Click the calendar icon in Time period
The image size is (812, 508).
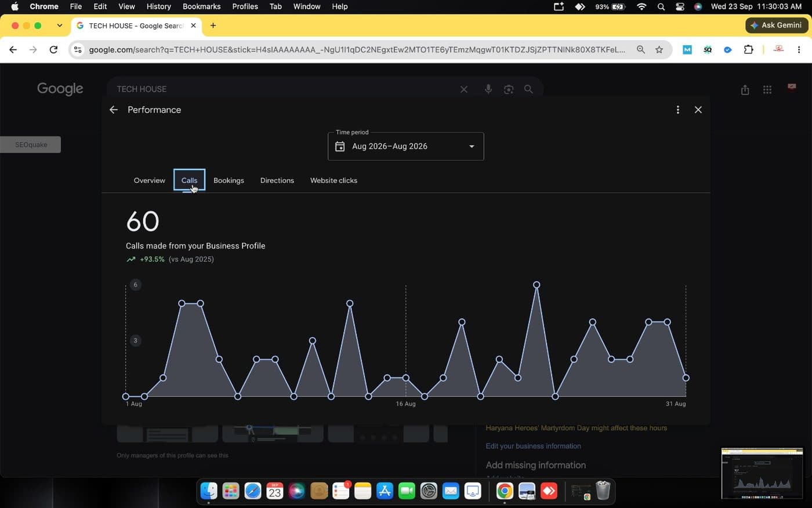(340, 146)
